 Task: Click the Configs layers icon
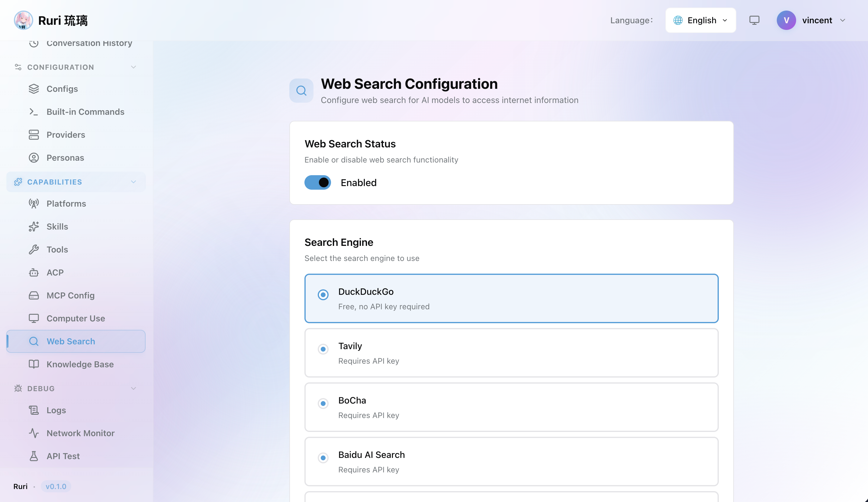(x=34, y=89)
